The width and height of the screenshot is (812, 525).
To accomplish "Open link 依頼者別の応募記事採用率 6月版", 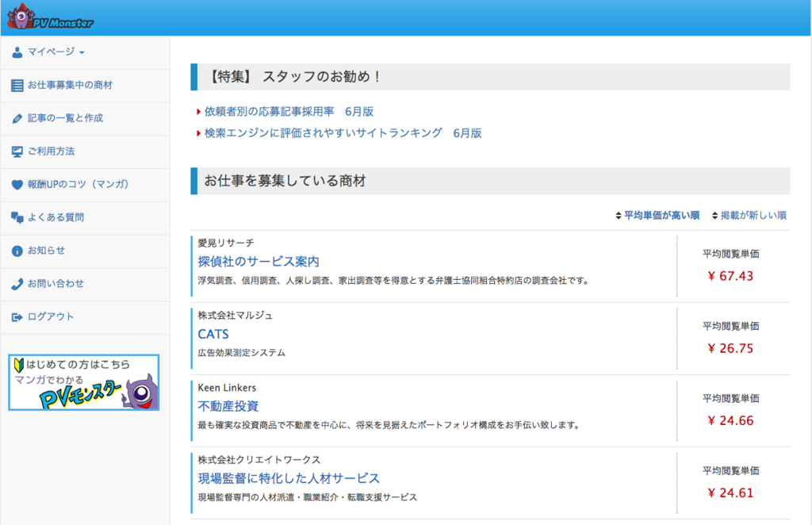I will (x=289, y=111).
